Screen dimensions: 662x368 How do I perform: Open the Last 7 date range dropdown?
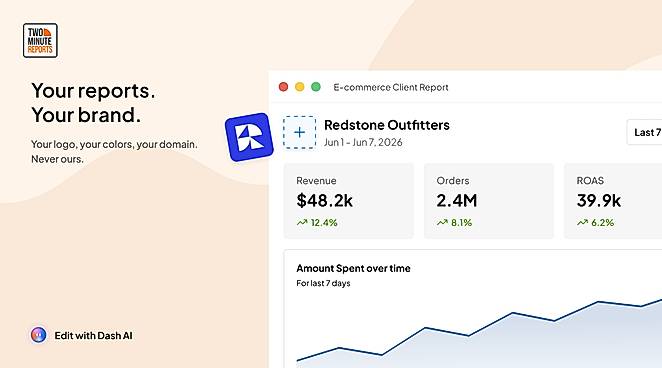(x=644, y=132)
